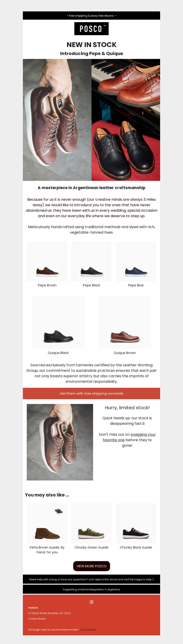Click the oxford shoes on piano hero image

point(126,120)
